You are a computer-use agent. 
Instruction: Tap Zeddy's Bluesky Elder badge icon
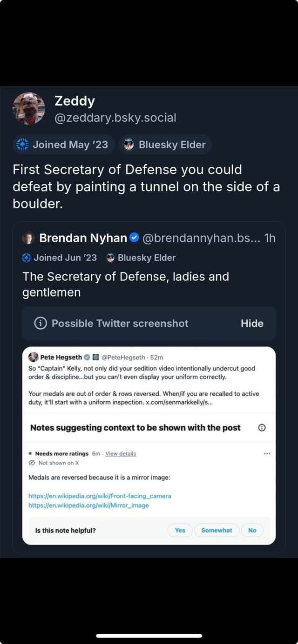tap(129, 145)
